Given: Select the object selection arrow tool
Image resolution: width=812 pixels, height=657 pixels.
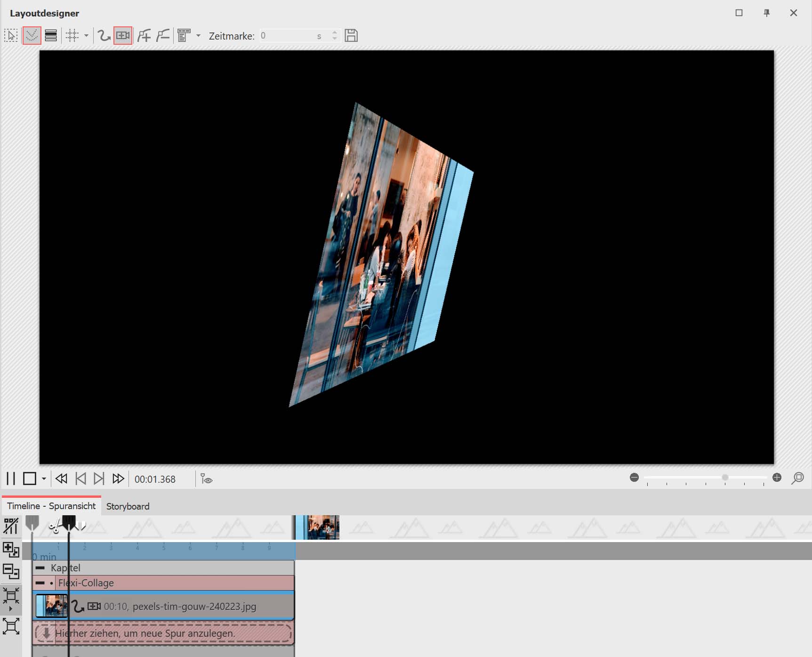Looking at the screenshot, I should tap(11, 36).
